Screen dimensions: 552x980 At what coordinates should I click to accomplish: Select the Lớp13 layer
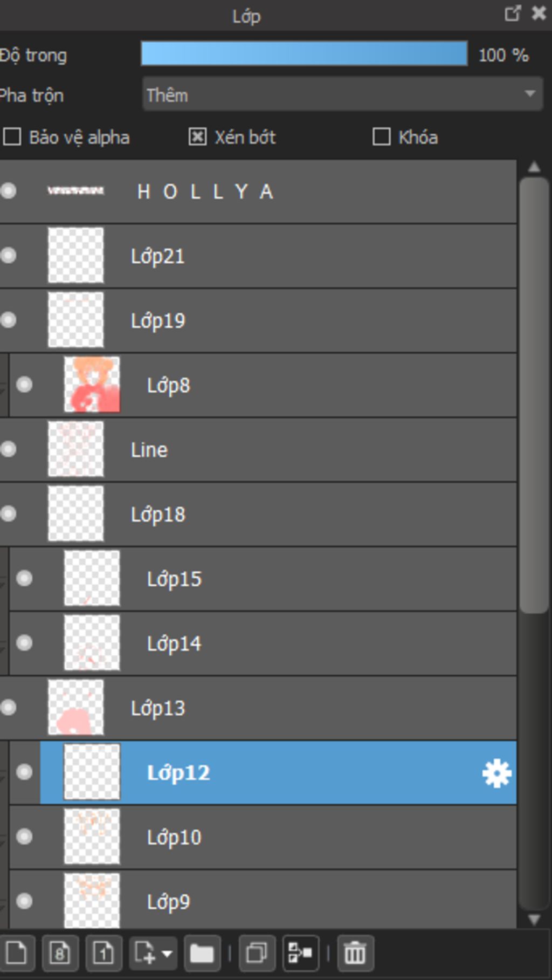(258, 708)
